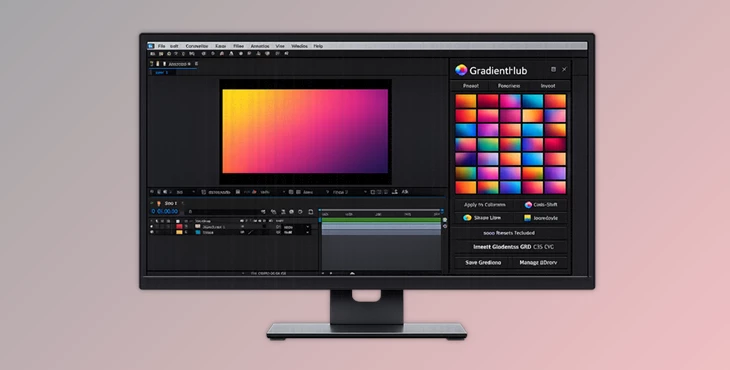Image resolution: width=730 pixels, height=370 pixels.
Task: Open the zoom dropdown under the viewer
Action: 185,192
